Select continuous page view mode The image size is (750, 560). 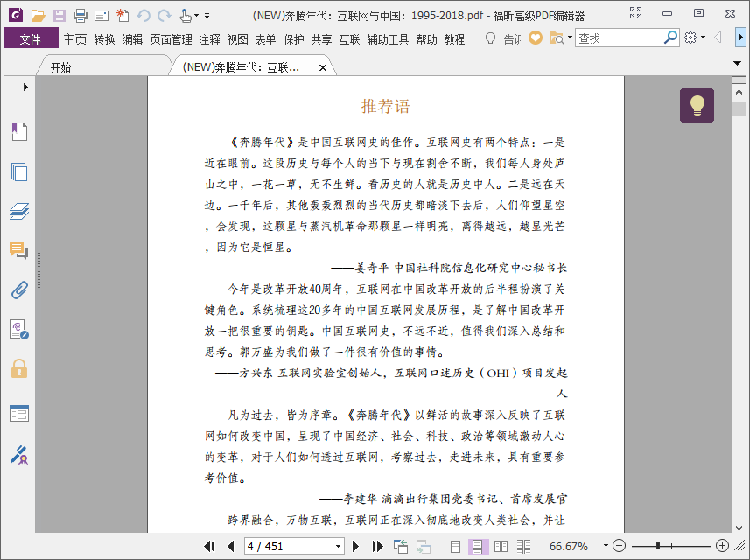pos(477,546)
